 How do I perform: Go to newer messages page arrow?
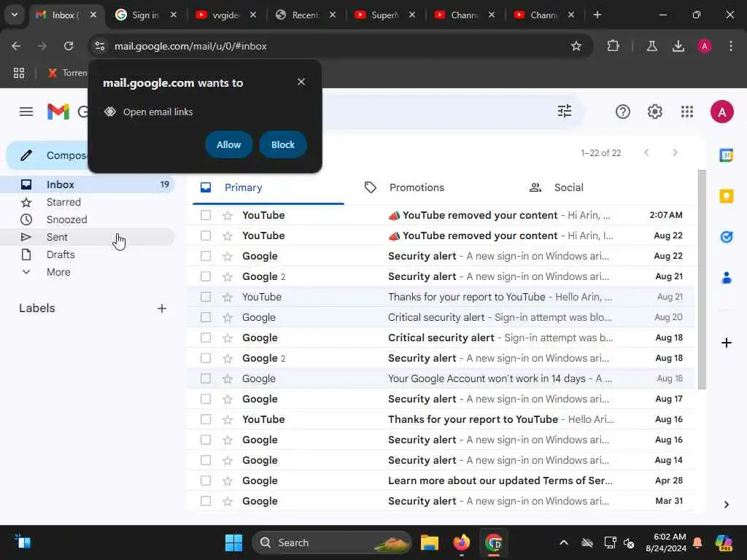(x=646, y=152)
